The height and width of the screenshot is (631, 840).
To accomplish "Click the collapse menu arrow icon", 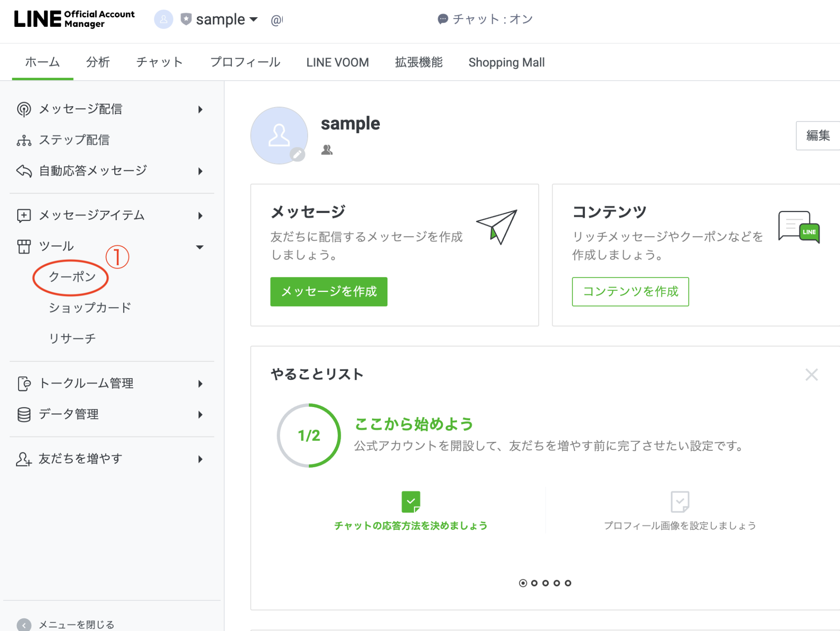I will 24,625.
